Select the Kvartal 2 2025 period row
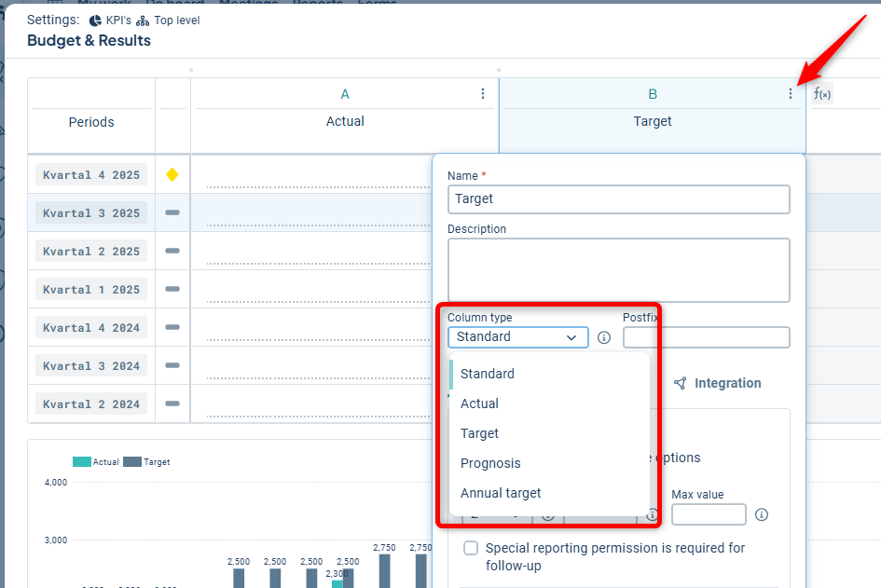 tap(91, 252)
